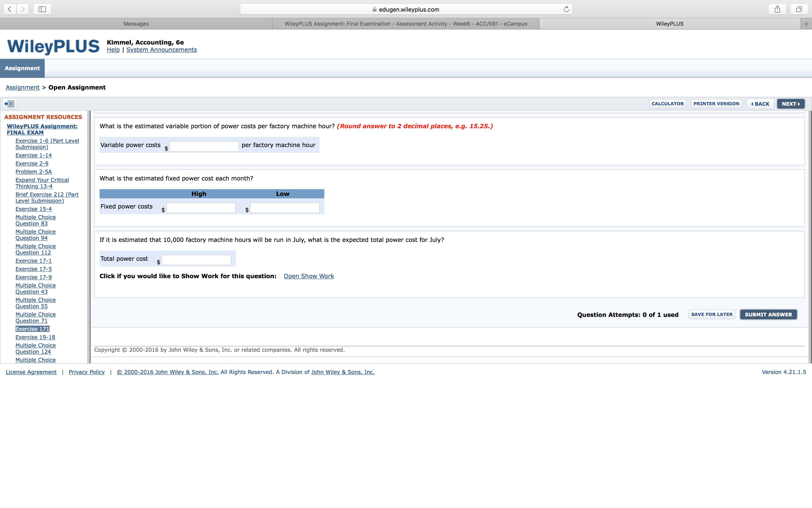Go to previous question with Back button
This screenshot has height=508, width=812.
click(x=760, y=104)
